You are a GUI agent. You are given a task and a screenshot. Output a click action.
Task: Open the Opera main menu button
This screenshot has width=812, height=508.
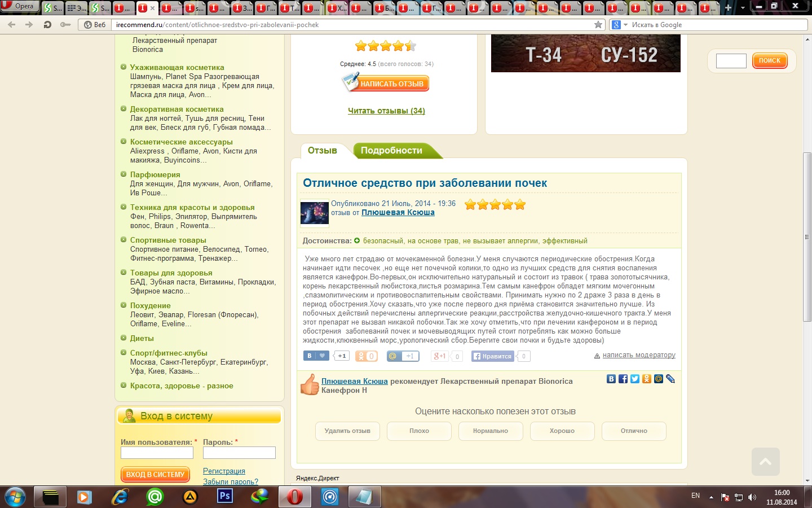(20, 6)
